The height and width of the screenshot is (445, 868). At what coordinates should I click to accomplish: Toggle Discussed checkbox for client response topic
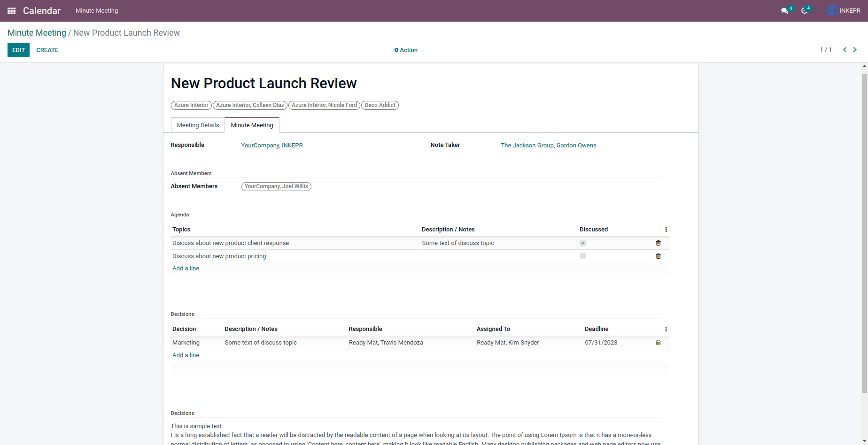pos(583,243)
